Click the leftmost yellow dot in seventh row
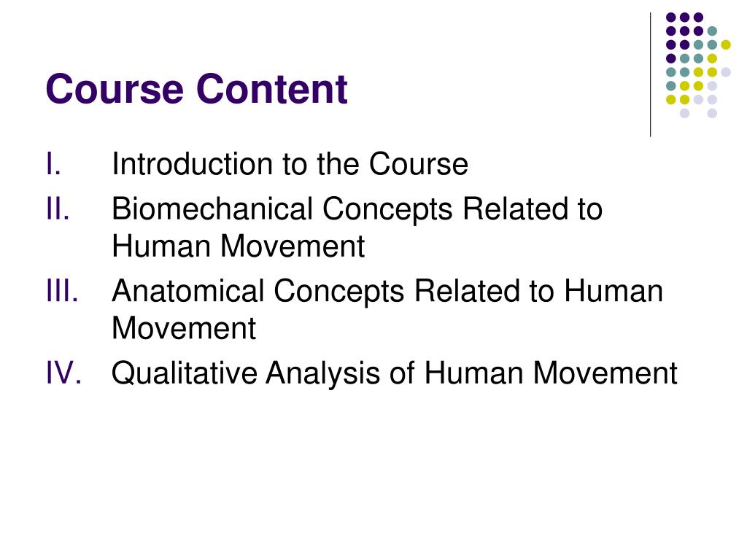Image resolution: width=747 pixels, height=560 pixels. pyautogui.click(x=671, y=99)
